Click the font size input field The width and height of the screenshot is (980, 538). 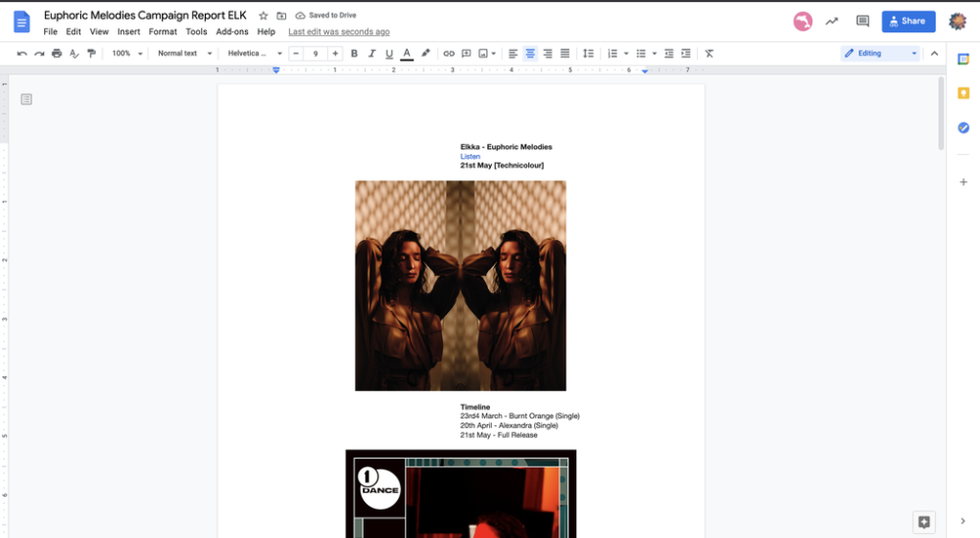(x=316, y=54)
